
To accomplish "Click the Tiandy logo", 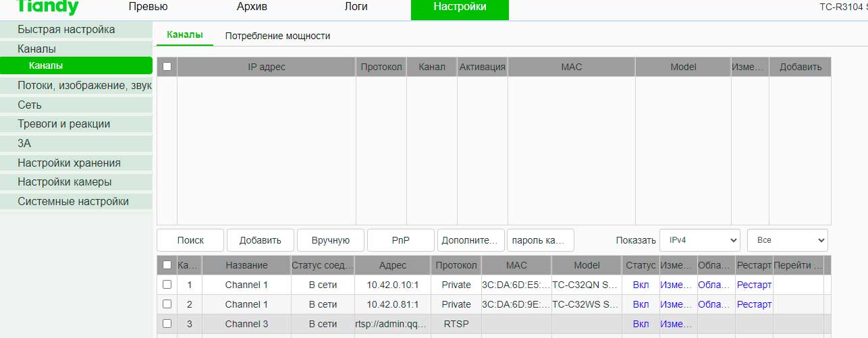I will coord(48,7).
